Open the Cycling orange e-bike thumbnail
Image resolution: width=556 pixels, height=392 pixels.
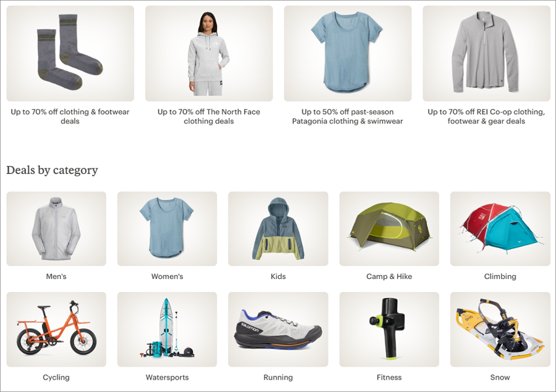click(56, 329)
